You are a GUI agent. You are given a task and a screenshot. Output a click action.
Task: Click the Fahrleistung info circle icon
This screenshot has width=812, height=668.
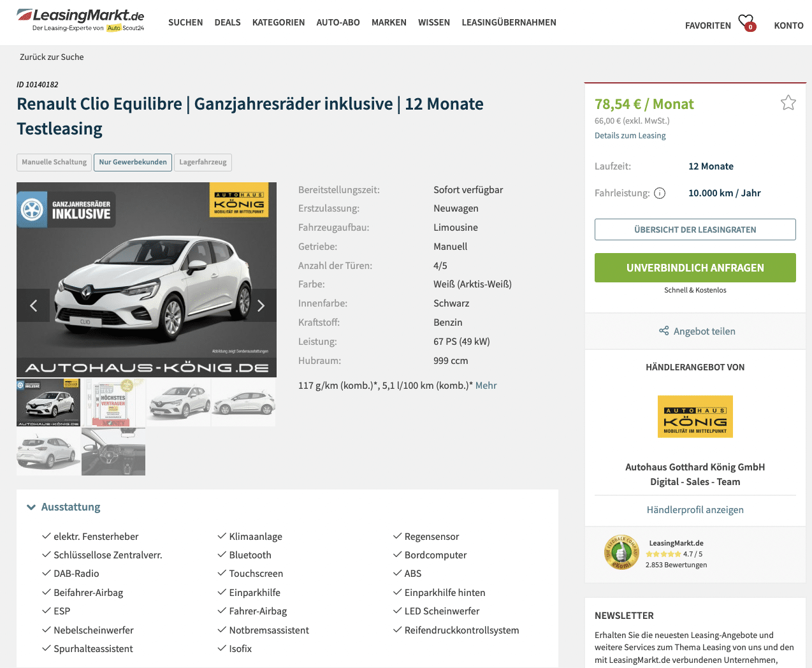(660, 193)
